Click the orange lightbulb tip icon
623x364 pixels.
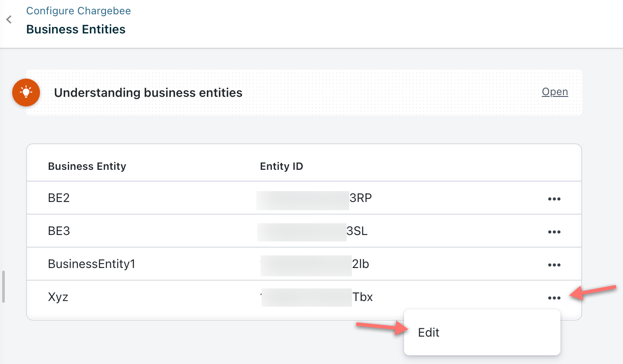tap(26, 93)
